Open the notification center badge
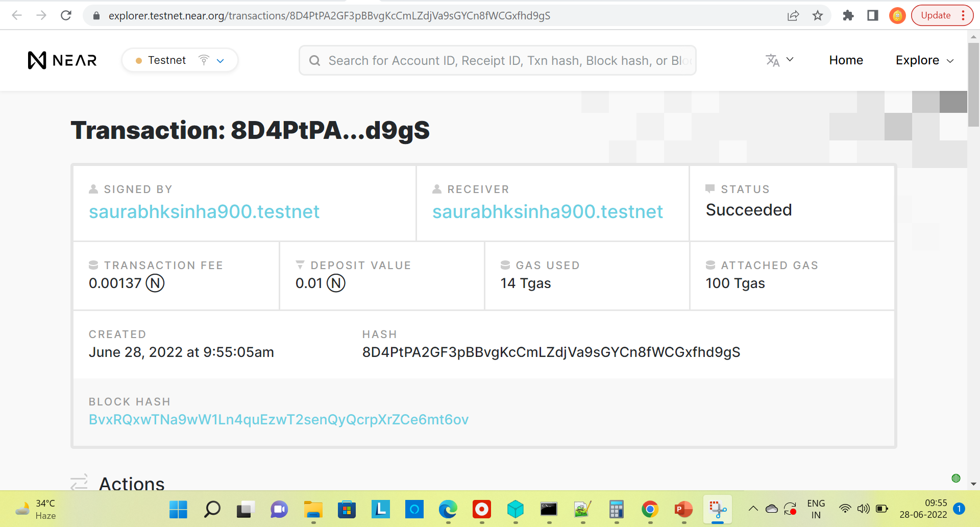The height and width of the screenshot is (527, 980). point(959,509)
